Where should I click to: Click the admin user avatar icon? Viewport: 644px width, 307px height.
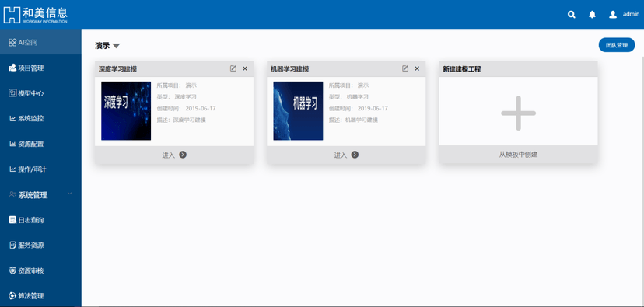point(613,15)
